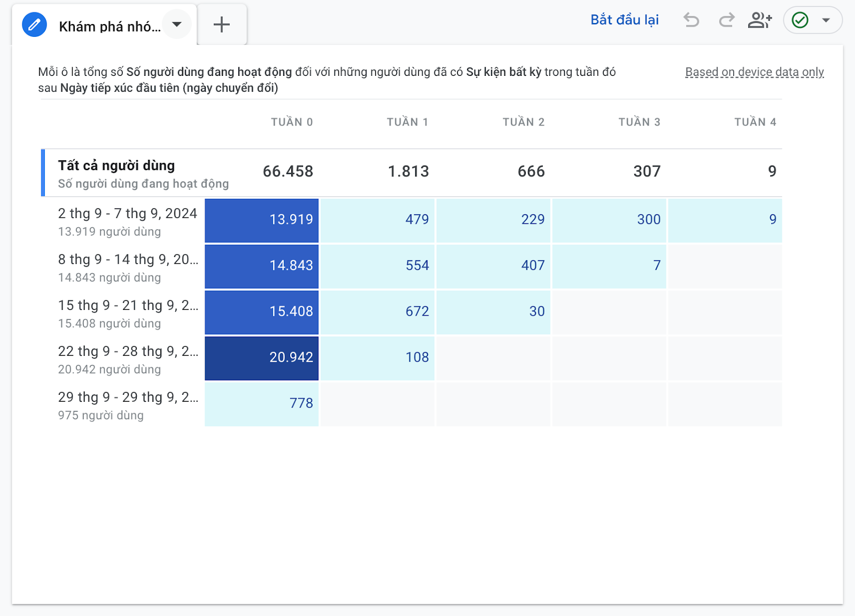
Task: Click the cell showing 13.919
Action: [262, 220]
